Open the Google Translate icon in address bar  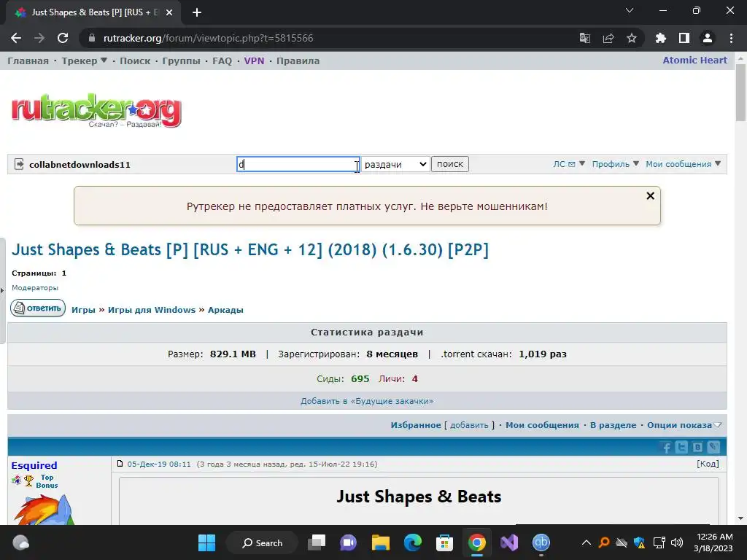584,38
